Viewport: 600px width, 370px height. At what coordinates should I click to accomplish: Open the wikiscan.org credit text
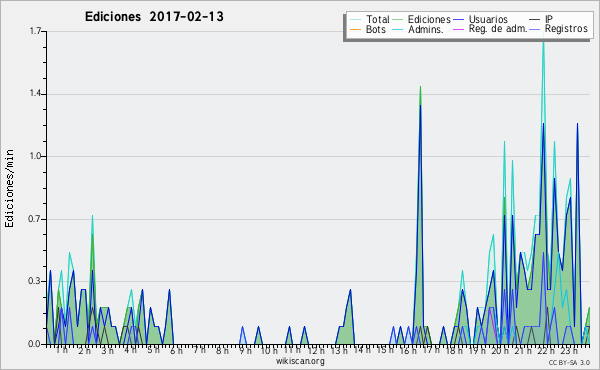300,361
